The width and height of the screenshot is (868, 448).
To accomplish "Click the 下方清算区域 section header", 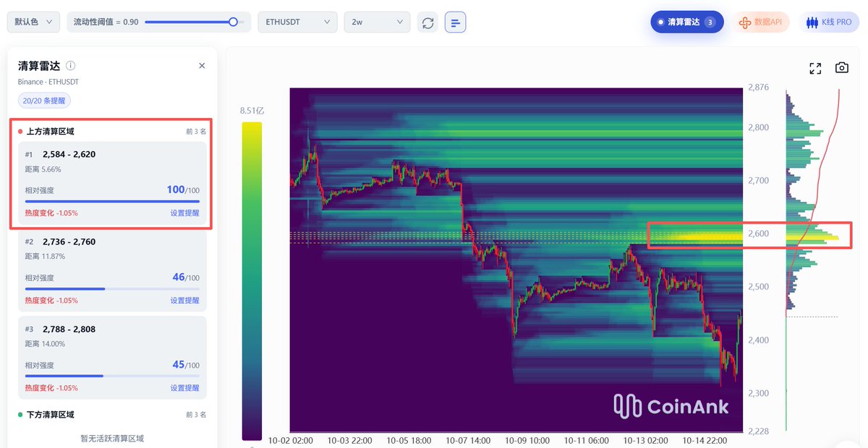I will coord(50,415).
